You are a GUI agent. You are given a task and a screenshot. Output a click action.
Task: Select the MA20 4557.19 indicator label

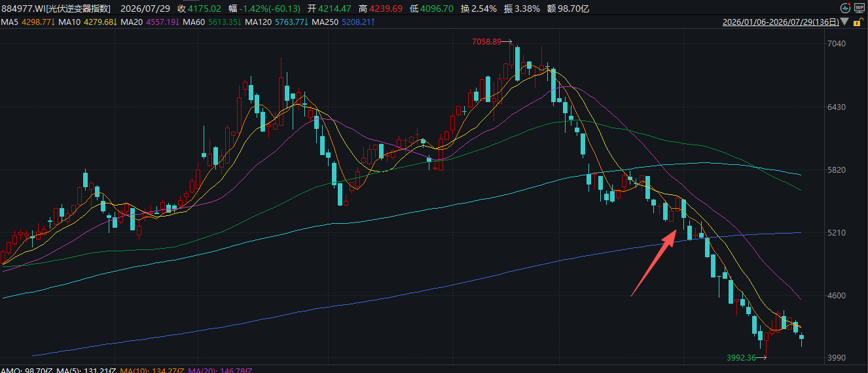tap(150, 22)
